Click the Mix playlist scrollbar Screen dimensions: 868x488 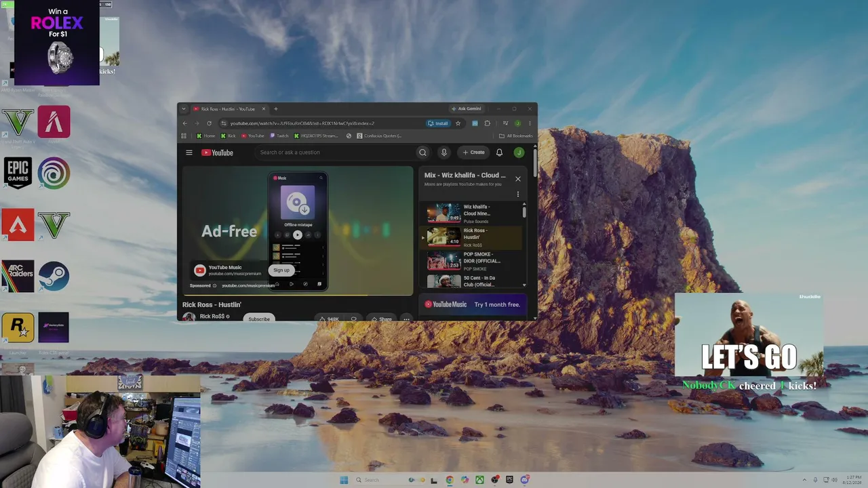524,211
